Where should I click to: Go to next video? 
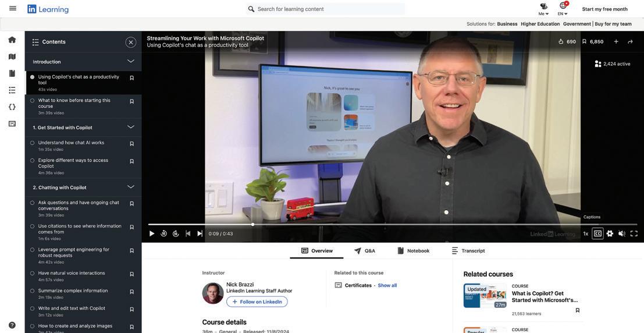tap(200, 233)
